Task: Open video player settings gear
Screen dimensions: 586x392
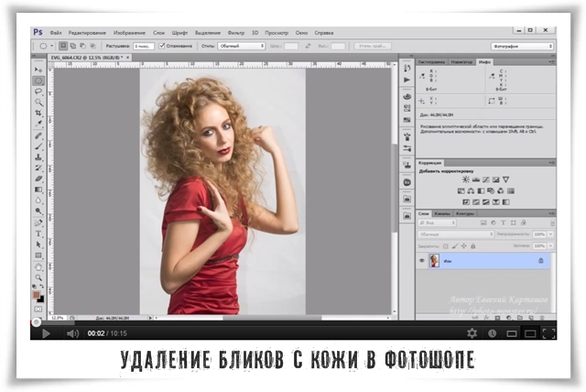Action: [x=472, y=333]
